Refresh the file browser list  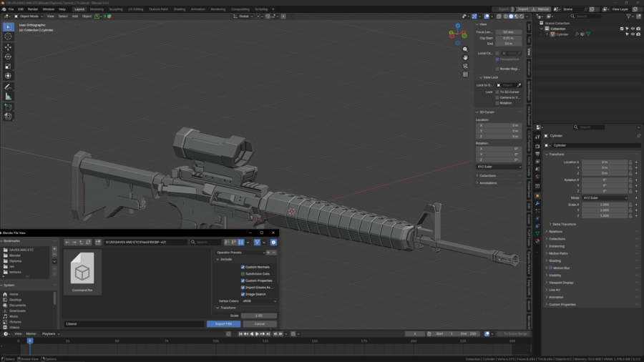click(x=88, y=243)
